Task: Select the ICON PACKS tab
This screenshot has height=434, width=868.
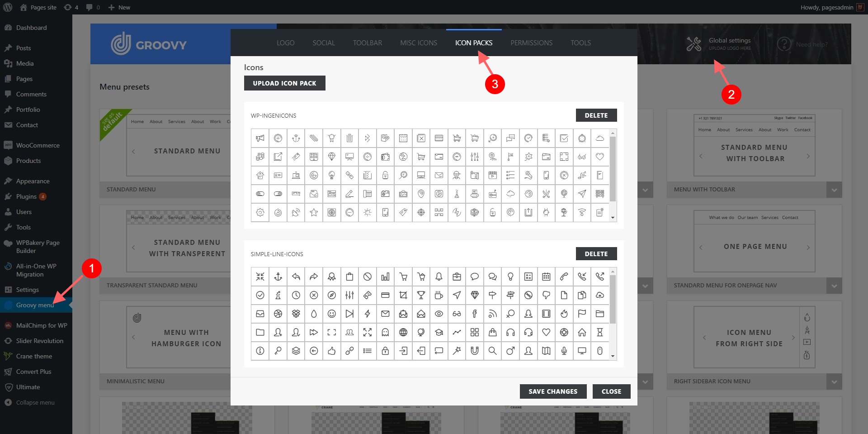Action: pos(474,43)
